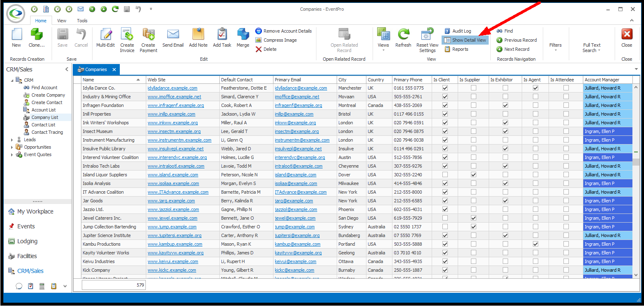Toggle Is Supplier for Jewel Caterers Inc.
Screen dimensions: 644x306
click(473, 218)
